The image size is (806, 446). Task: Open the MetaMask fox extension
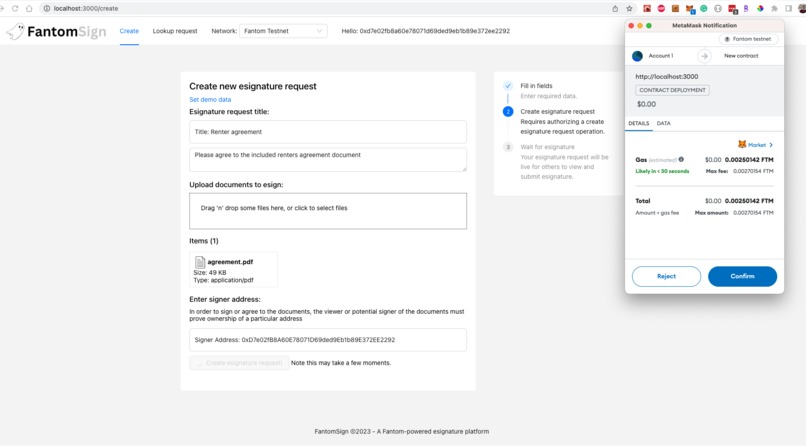pos(690,9)
